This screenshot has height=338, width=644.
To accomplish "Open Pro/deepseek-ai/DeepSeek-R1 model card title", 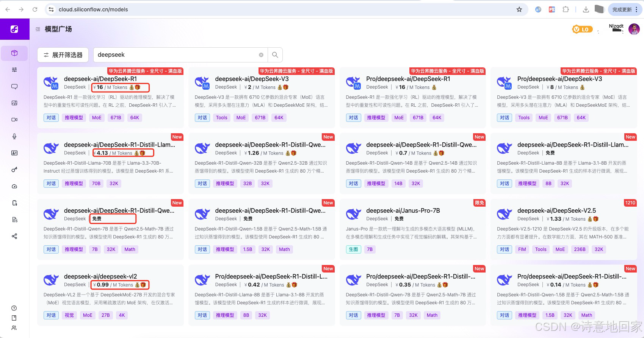I will [x=408, y=79].
